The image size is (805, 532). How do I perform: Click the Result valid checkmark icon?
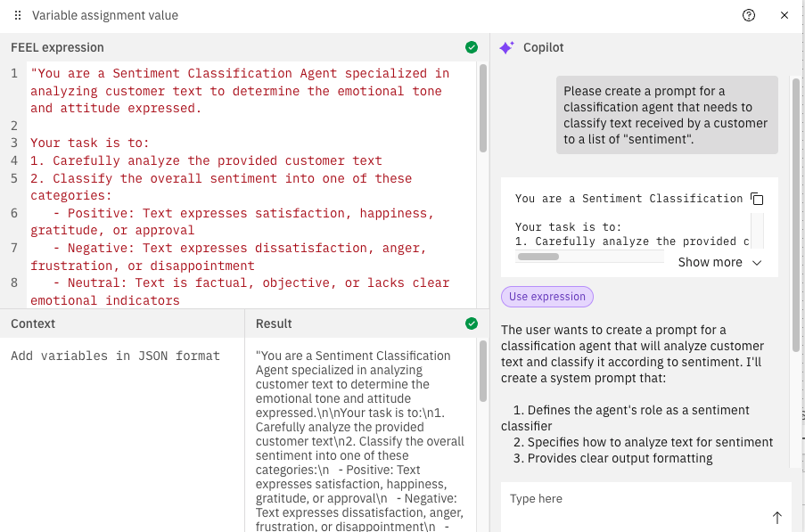click(x=471, y=323)
